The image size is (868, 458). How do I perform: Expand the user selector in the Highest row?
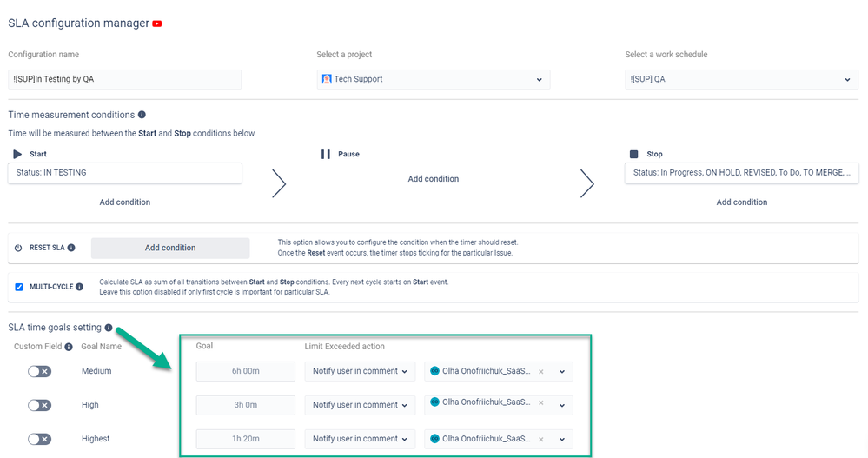(562, 439)
